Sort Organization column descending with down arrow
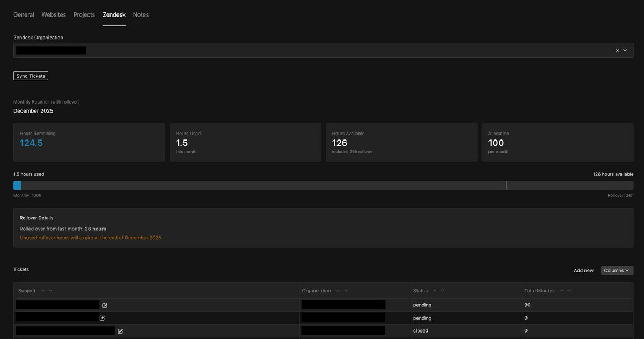 (346, 291)
